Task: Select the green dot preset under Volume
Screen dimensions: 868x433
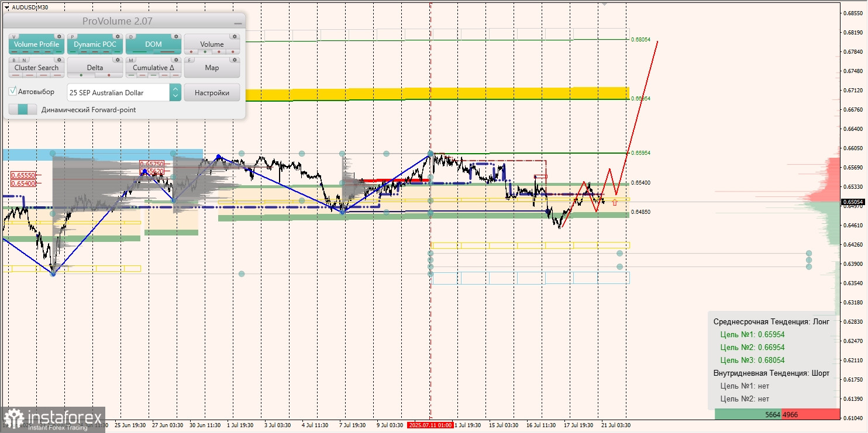Action: tap(204, 52)
